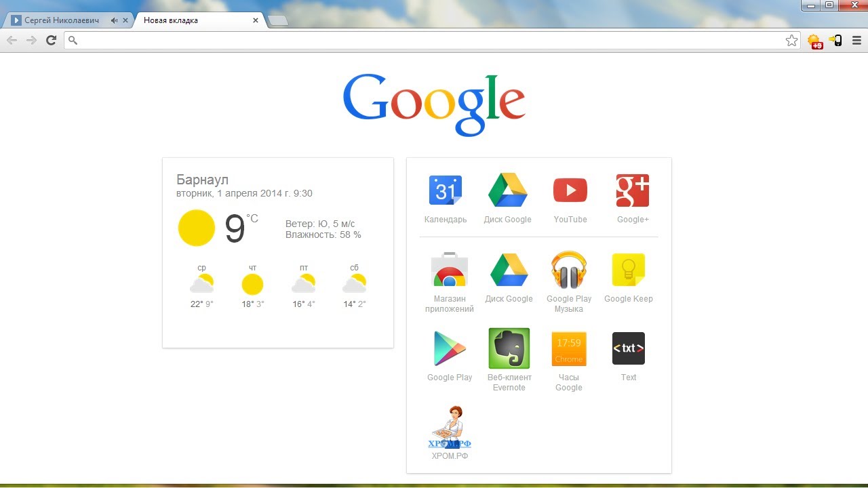Click the 22° 9° temperatures under ср
Screen dimensions: 868x488
pos(202,304)
